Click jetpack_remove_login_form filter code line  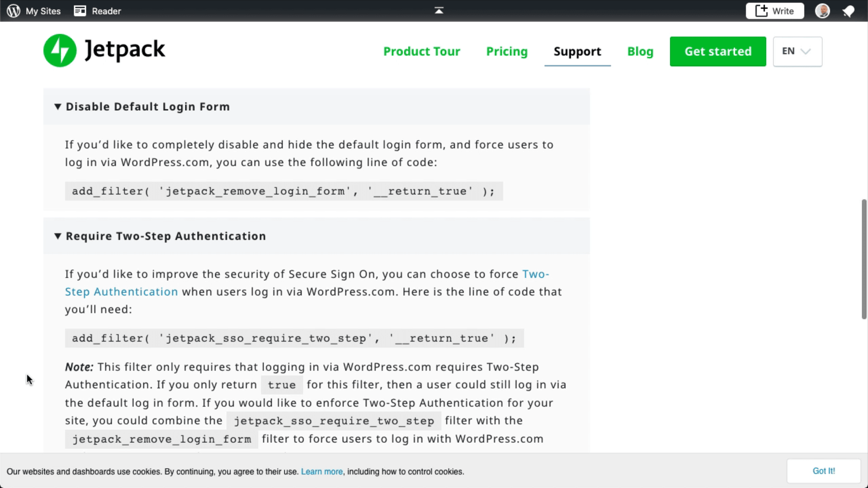pos(284,191)
